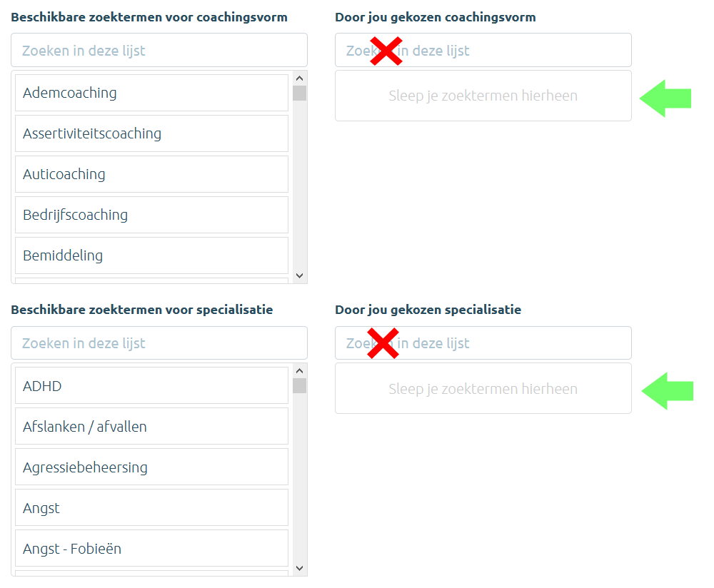The height and width of the screenshot is (588, 714).
Task: Select Assertiviteitscoaching from the coaching list
Action: point(151,133)
